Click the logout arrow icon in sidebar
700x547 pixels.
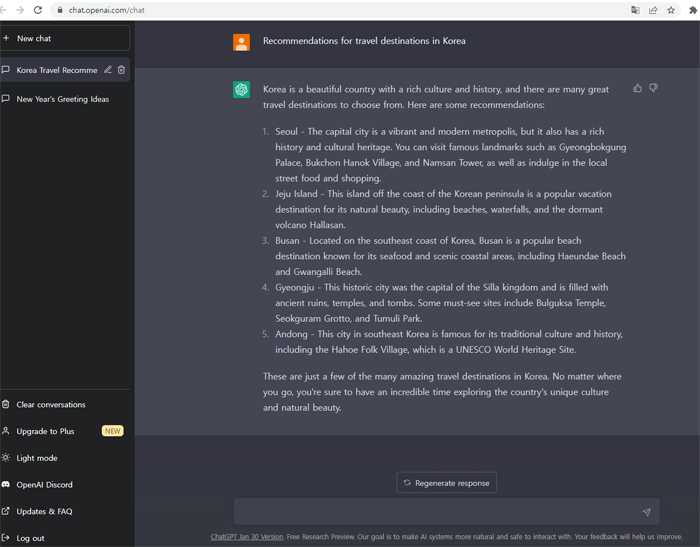point(6,538)
